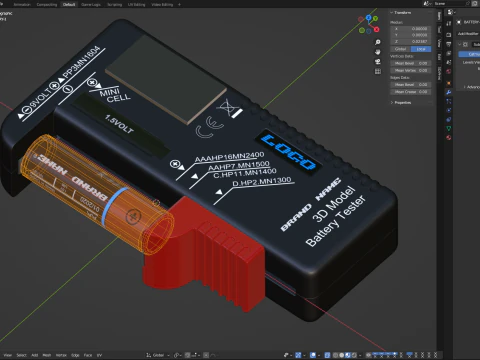
Task: Open the properties editor type dropdown
Action: (451, 12)
